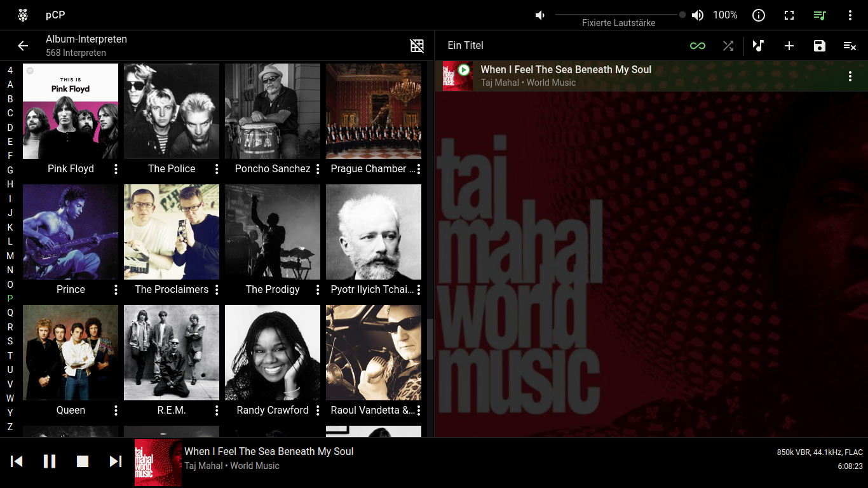Adjust the volume slider handle

click(x=682, y=15)
